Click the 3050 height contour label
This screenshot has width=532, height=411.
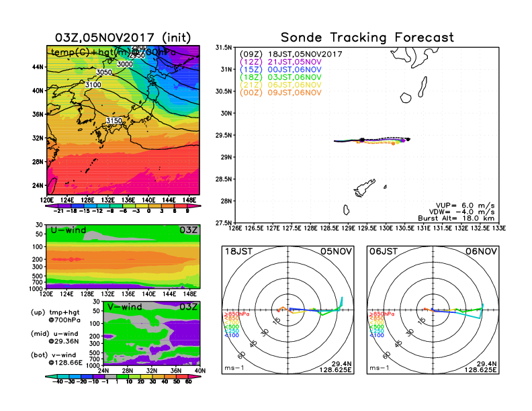coord(104,73)
